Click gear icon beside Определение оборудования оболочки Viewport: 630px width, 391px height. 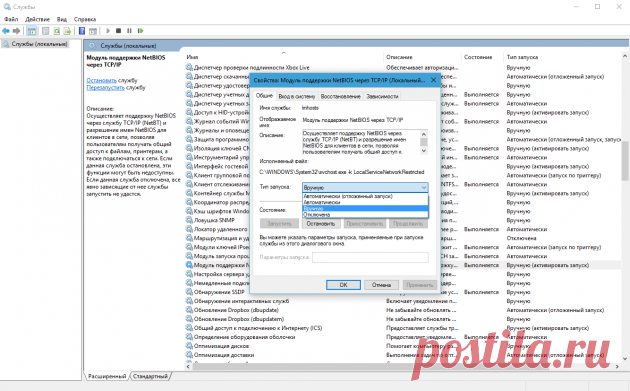189,337
